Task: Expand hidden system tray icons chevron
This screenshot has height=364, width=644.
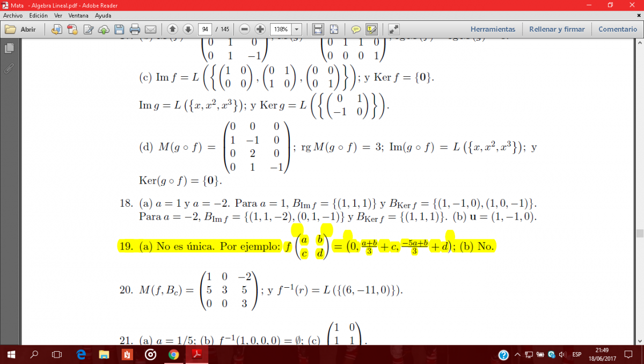Action: tap(517, 355)
